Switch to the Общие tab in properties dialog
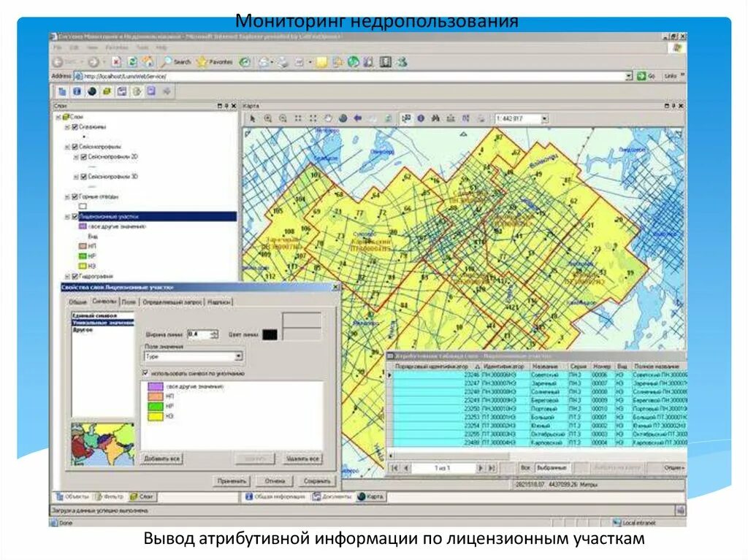This screenshot has height=560, width=748. [x=77, y=302]
